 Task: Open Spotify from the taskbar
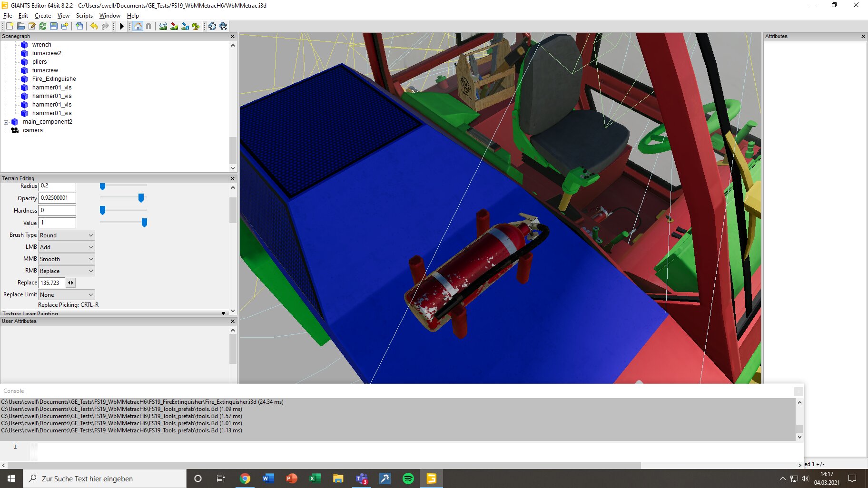(x=408, y=478)
